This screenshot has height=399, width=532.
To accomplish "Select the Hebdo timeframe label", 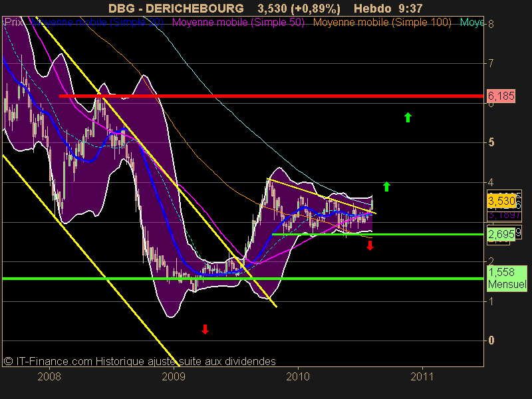I will click(372, 9).
